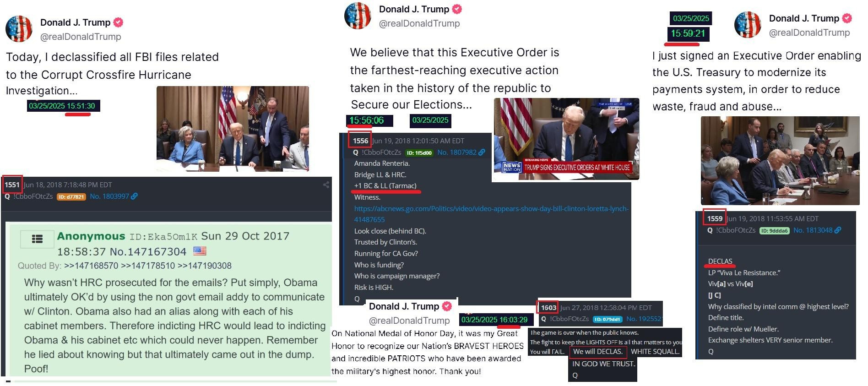This screenshot has width=868, height=386.
Task: Open the Crossfire Hurricane signing photo
Action: point(233,129)
